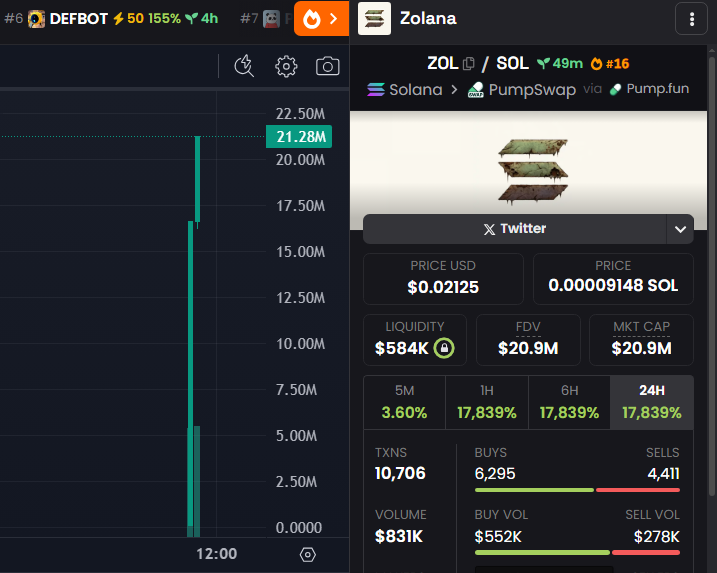Copy ZOL token address icon

[469, 64]
